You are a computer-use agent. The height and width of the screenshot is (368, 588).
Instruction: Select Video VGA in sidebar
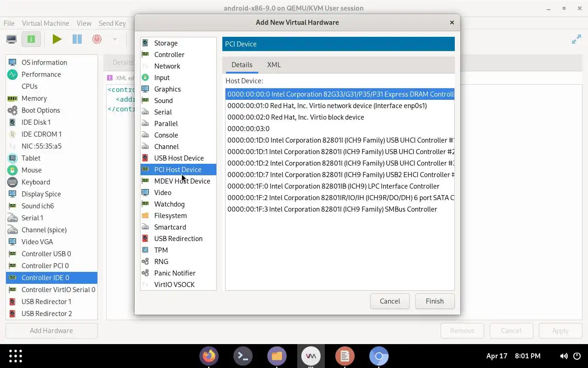pos(51,242)
